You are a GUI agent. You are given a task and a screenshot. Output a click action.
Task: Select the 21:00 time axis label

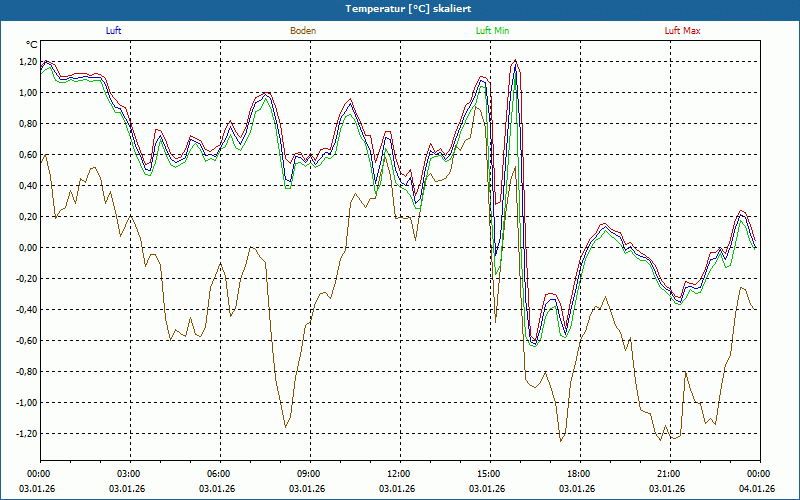click(x=669, y=474)
